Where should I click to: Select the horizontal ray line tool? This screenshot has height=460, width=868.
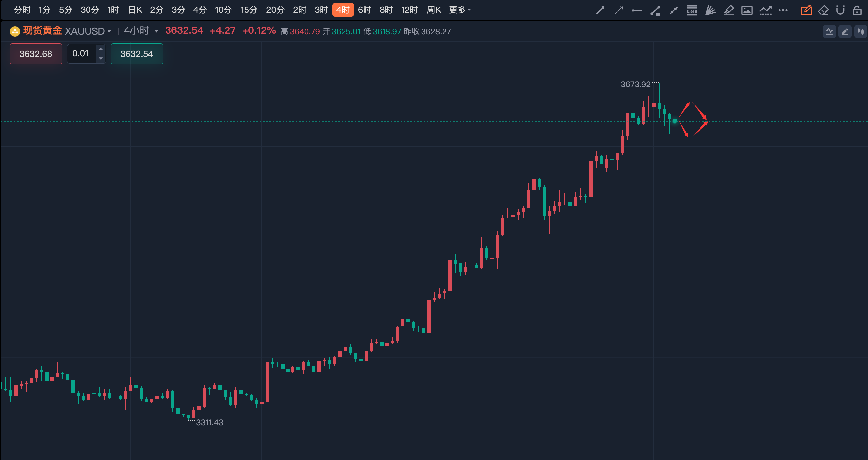(x=637, y=10)
